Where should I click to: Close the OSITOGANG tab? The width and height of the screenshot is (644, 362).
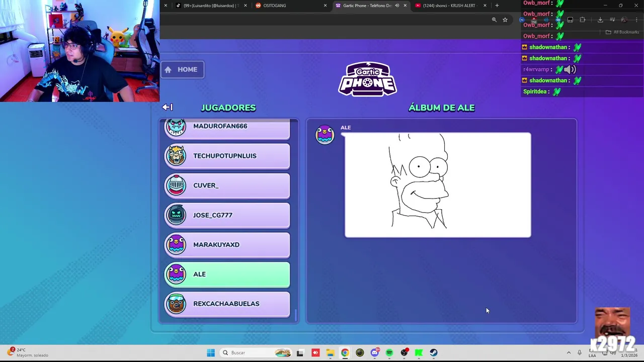325,6
